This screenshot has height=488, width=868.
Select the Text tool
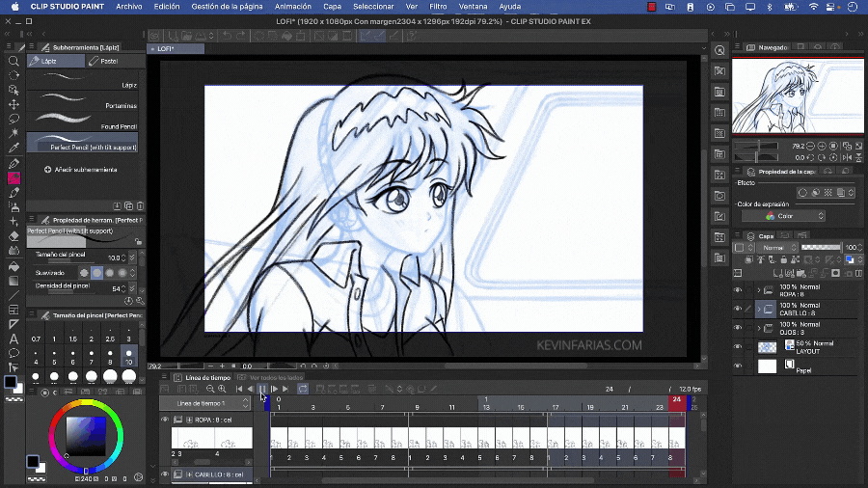[14, 339]
